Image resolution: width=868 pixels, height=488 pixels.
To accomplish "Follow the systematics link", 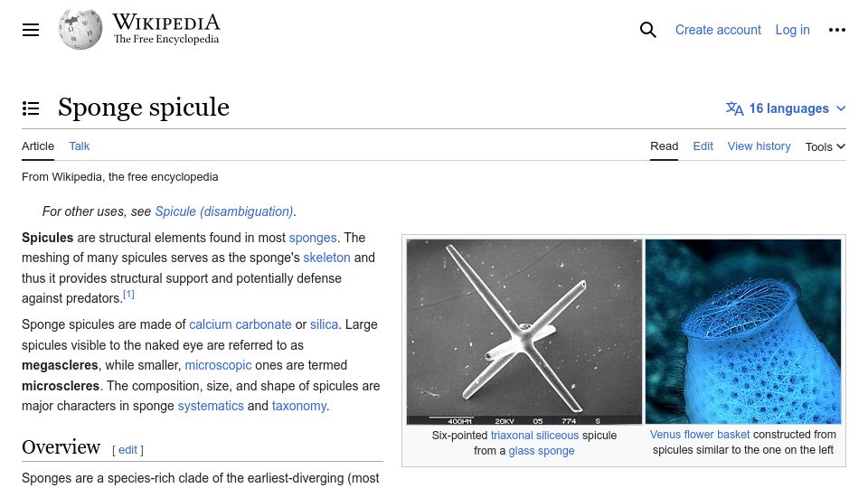I will (211, 406).
